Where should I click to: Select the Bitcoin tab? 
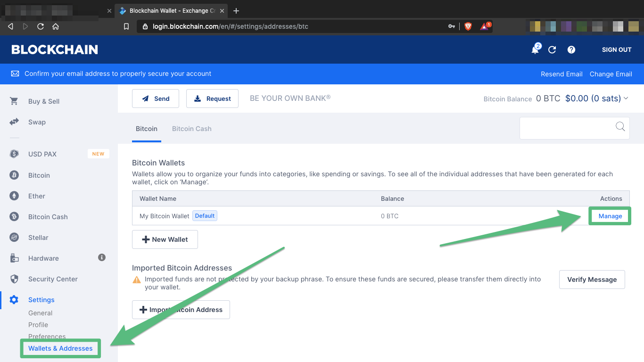click(147, 129)
